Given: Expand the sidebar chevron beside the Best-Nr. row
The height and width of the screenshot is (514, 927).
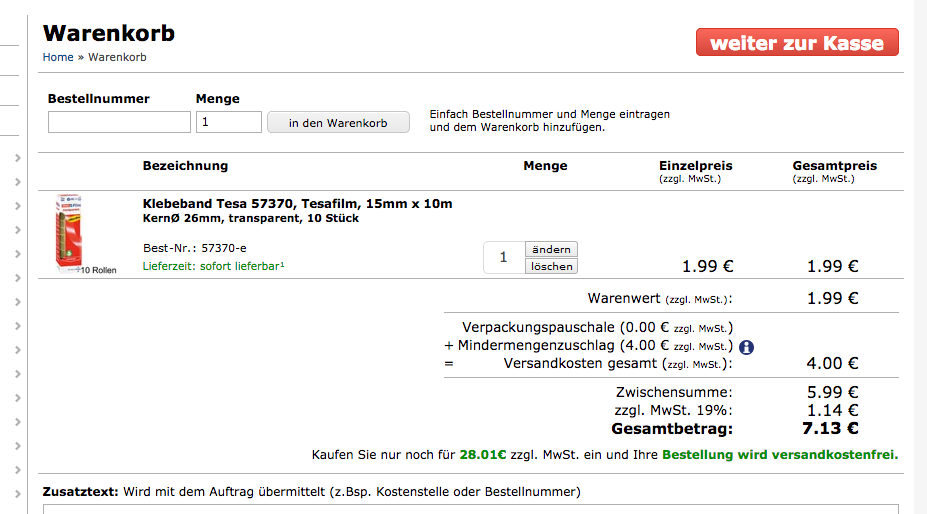Looking at the screenshot, I should pos(18,254).
